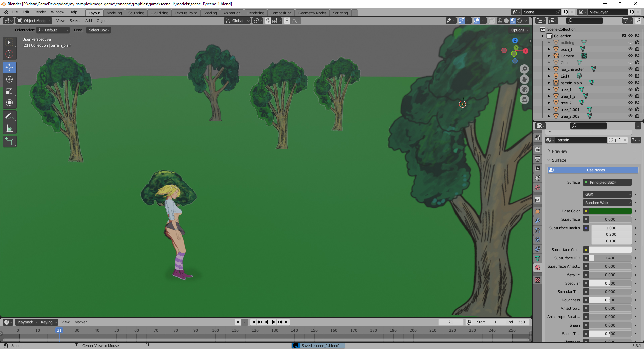Open the Scene properties tab
This screenshot has width=644, height=349.
(x=538, y=178)
